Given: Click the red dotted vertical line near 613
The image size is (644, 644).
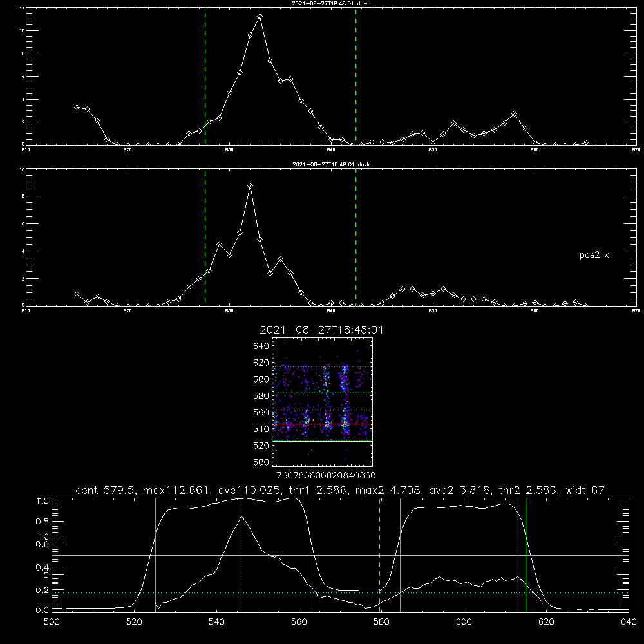Looking at the screenshot, I should [518, 555].
